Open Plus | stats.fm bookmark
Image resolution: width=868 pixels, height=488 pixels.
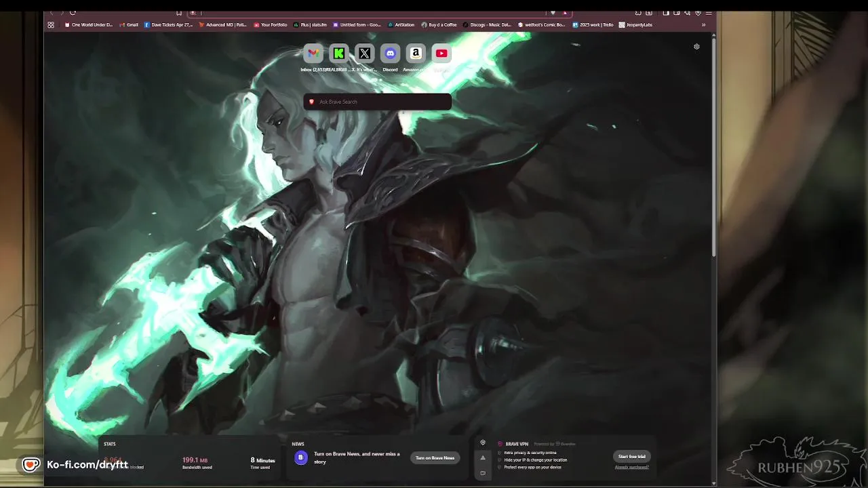[310, 25]
